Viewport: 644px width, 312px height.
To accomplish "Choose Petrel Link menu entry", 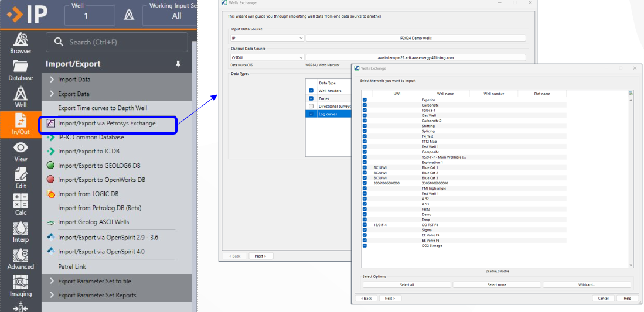I will coord(72,267).
